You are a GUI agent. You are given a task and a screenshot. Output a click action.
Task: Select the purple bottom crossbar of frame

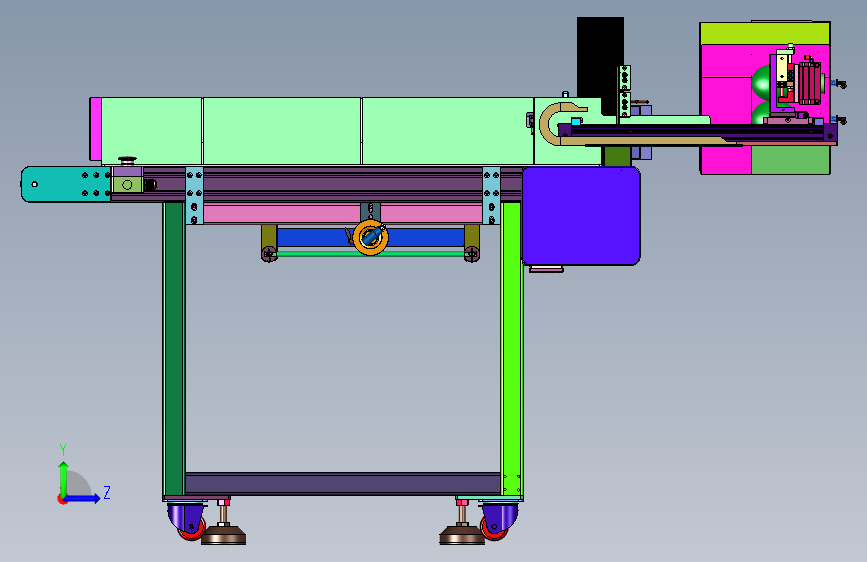343,483
